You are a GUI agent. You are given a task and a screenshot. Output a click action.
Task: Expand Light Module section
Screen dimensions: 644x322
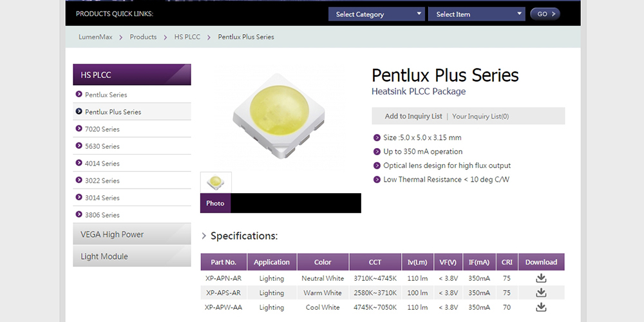pos(132,256)
